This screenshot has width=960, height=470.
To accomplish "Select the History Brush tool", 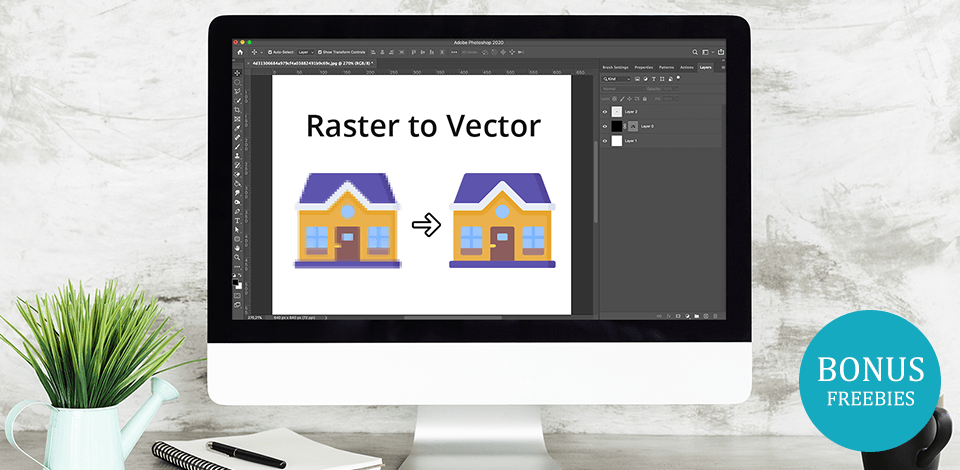I will [x=238, y=165].
